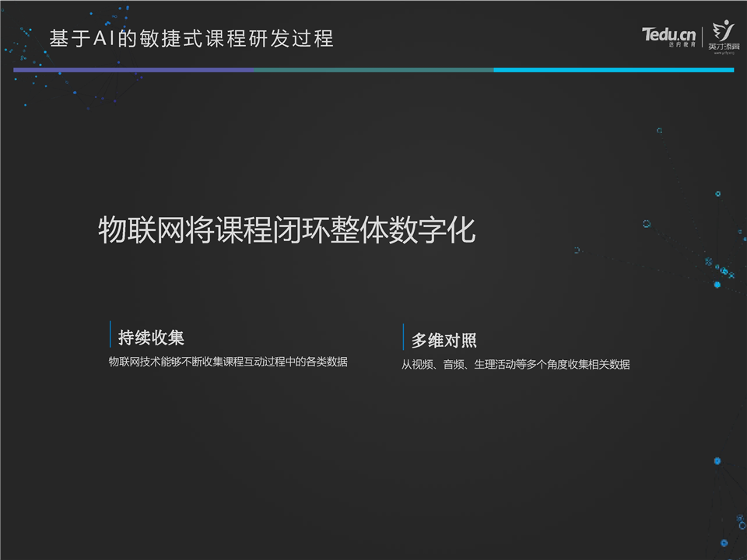This screenshot has width=747, height=560.
Task: Click the blue bar beside 持续收集
Action: [110, 335]
